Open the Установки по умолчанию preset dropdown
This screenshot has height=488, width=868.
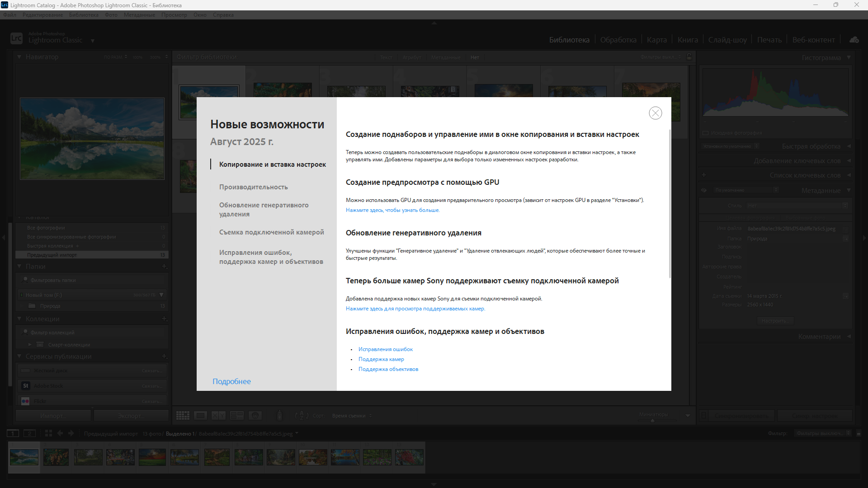730,146
